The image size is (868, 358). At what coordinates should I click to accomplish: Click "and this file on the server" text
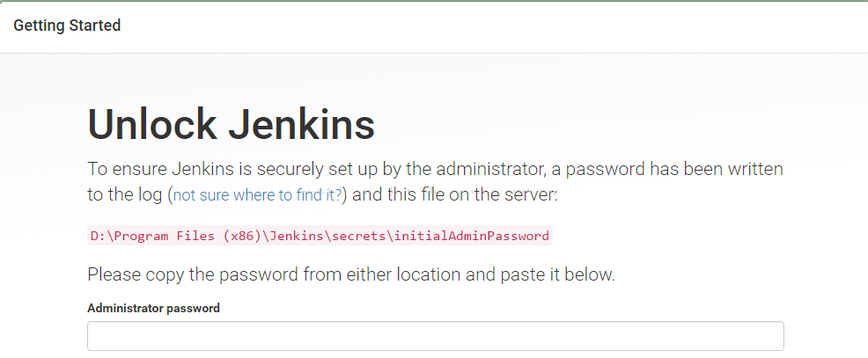point(454,195)
